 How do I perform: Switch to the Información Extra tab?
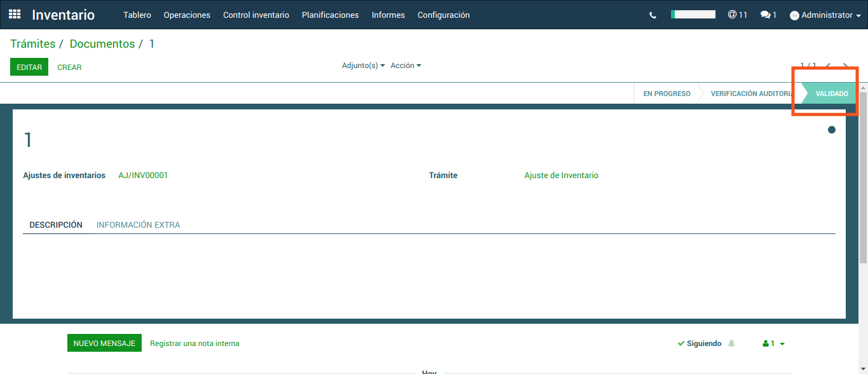coord(138,225)
